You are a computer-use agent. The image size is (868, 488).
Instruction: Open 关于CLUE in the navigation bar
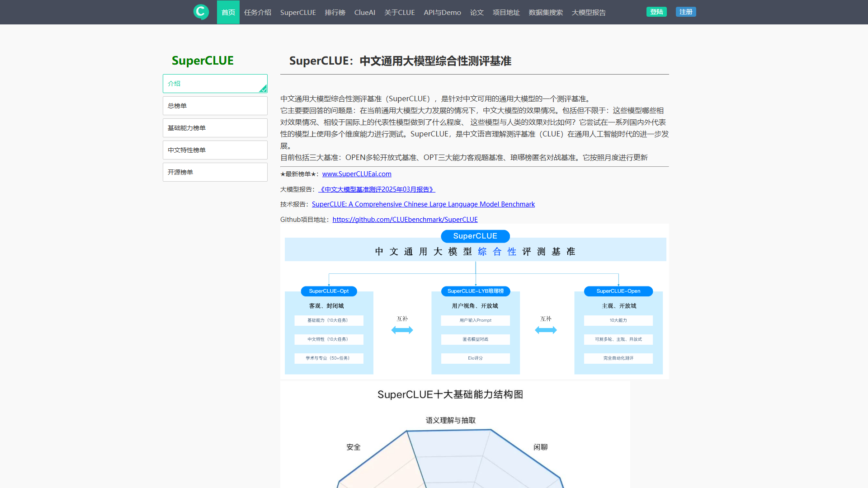[400, 12]
